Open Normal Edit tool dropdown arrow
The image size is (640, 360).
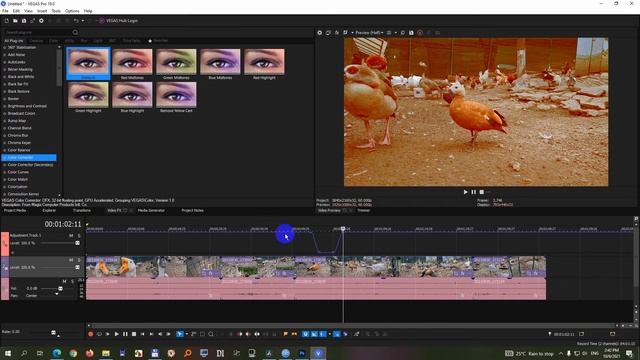coord(187,334)
